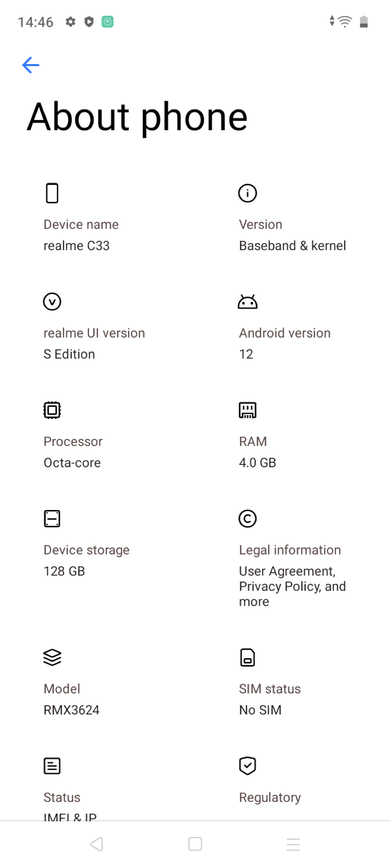Screen dimensions: 391x868
Task: Tap the phone icon above Device name
Action: click(x=52, y=193)
